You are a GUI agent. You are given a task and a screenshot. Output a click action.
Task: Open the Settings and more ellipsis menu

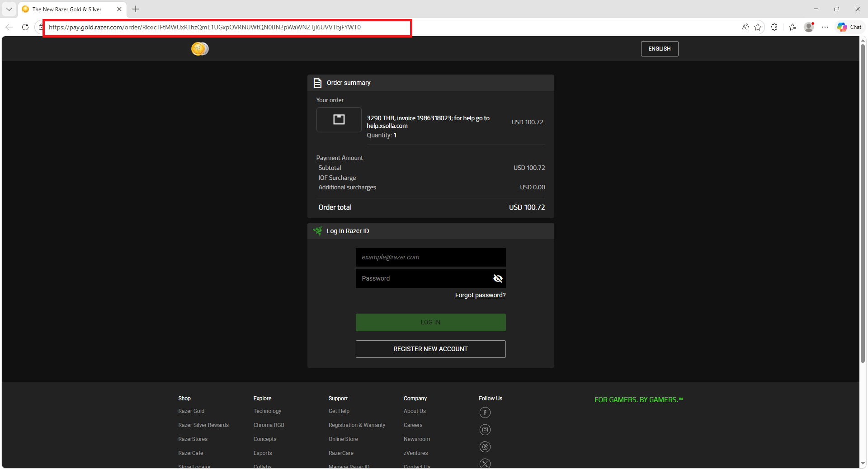(x=825, y=27)
